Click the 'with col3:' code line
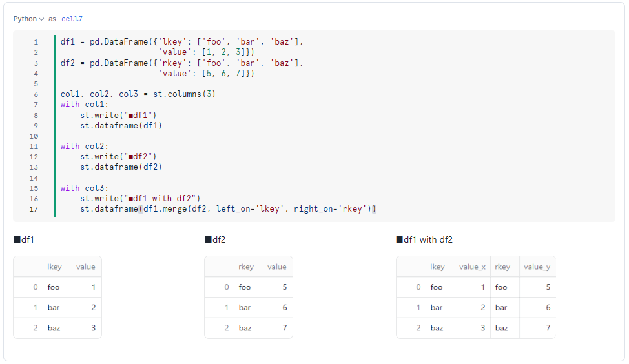 84,188
